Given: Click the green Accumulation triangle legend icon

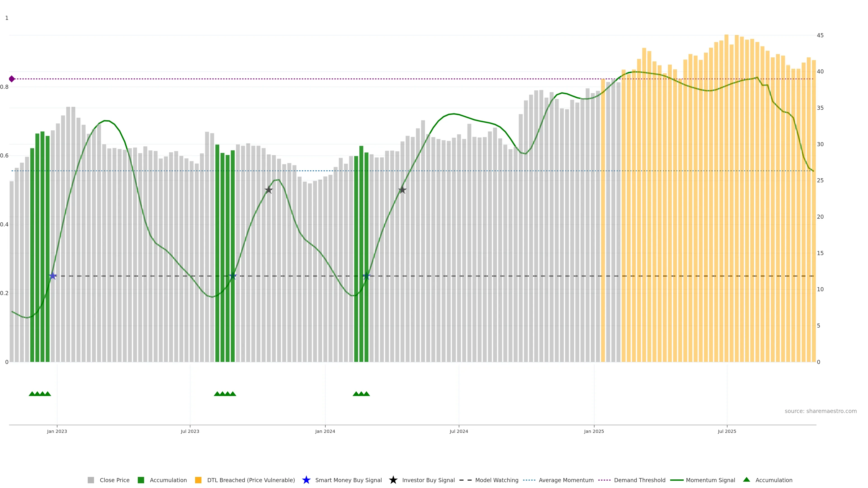Looking at the screenshot, I should 746,480.
